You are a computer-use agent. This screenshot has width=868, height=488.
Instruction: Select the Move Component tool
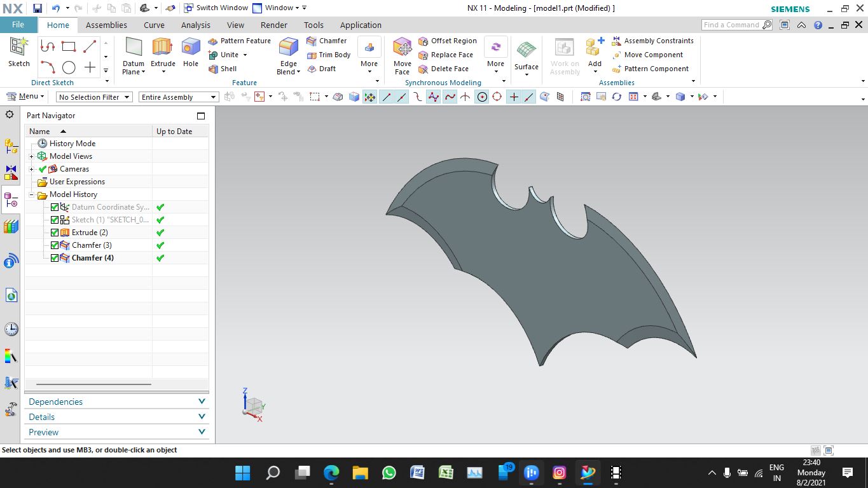point(647,55)
